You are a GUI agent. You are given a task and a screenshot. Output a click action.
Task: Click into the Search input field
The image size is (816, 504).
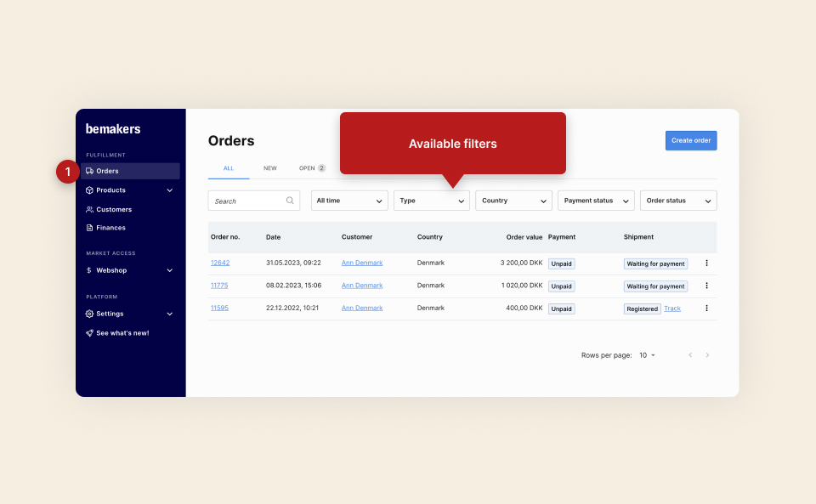[x=254, y=201]
